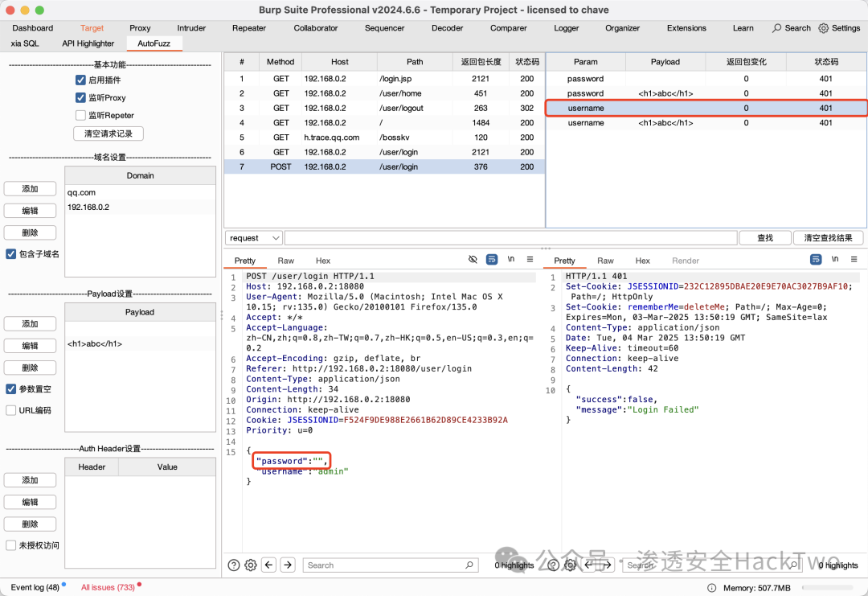Screen dimensions: 868x596
Task: Click the Search magnifier icon in the top bar
Action: coord(776,27)
